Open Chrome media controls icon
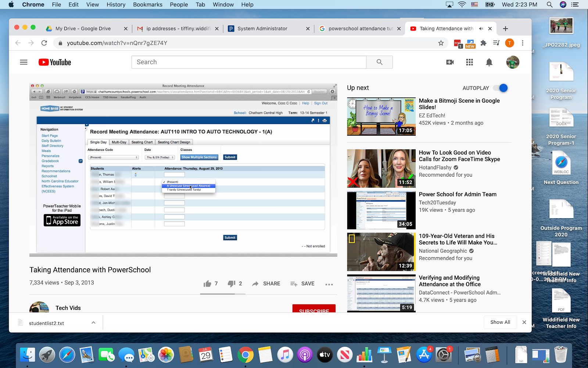The width and height of the screenshot is (588, 368). (x=496, y=43)
